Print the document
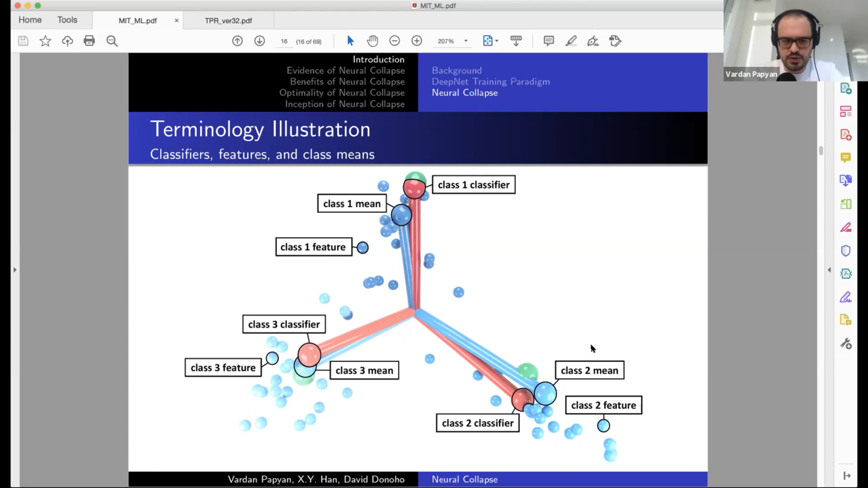This screenshot has width=868, height=488. [89, 41]
